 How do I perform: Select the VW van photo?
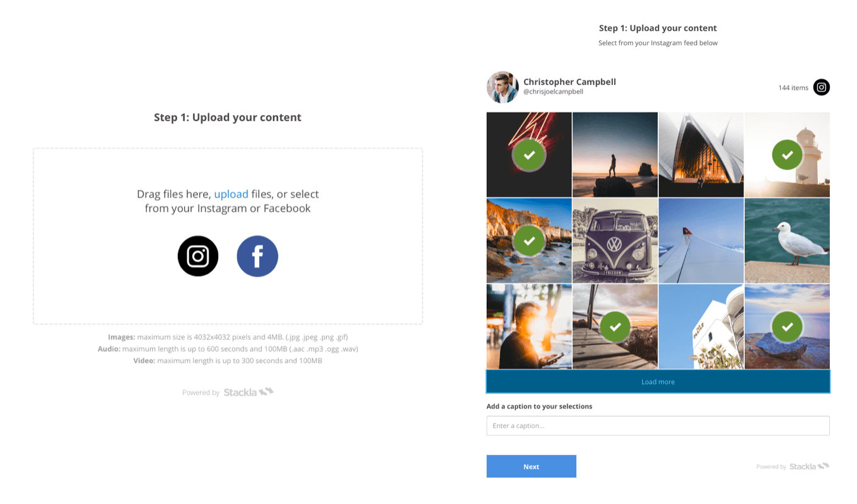[x=615, y=241]
